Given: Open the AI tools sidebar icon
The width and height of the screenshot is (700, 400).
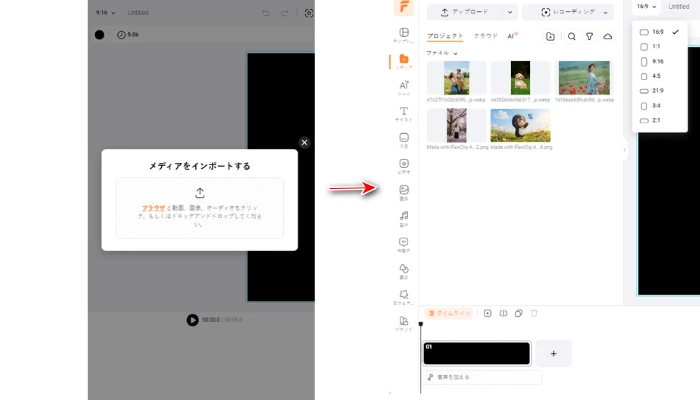Looking at the screenshot, I should click(x=404, y=88).
